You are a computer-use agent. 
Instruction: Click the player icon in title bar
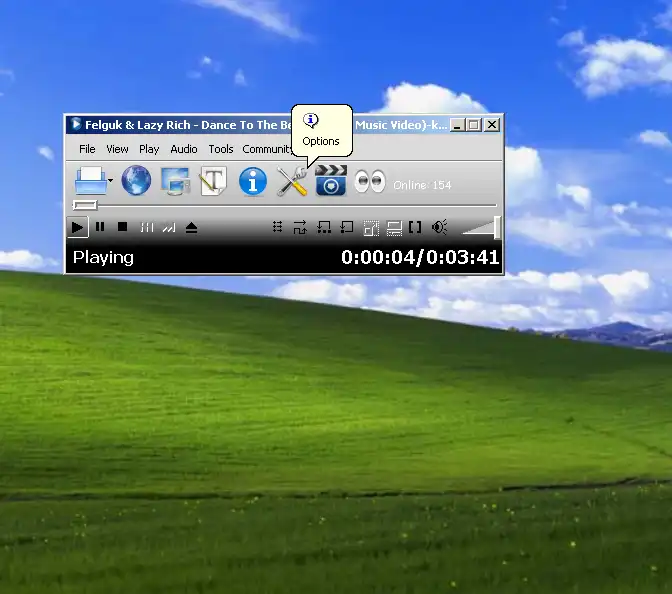tap(76, 124)
